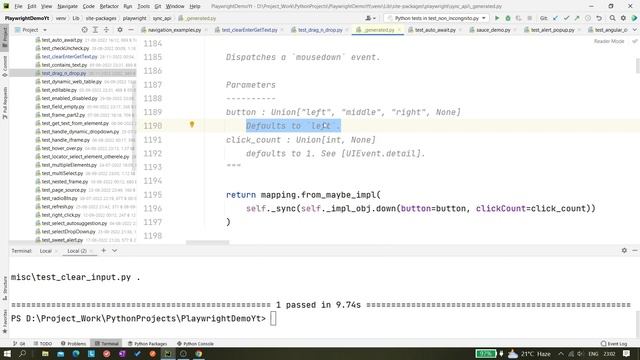The width and height of the screenshot is (640, 360).
Task: Click the Git update project arrow icon
Action: coord(555,18)
